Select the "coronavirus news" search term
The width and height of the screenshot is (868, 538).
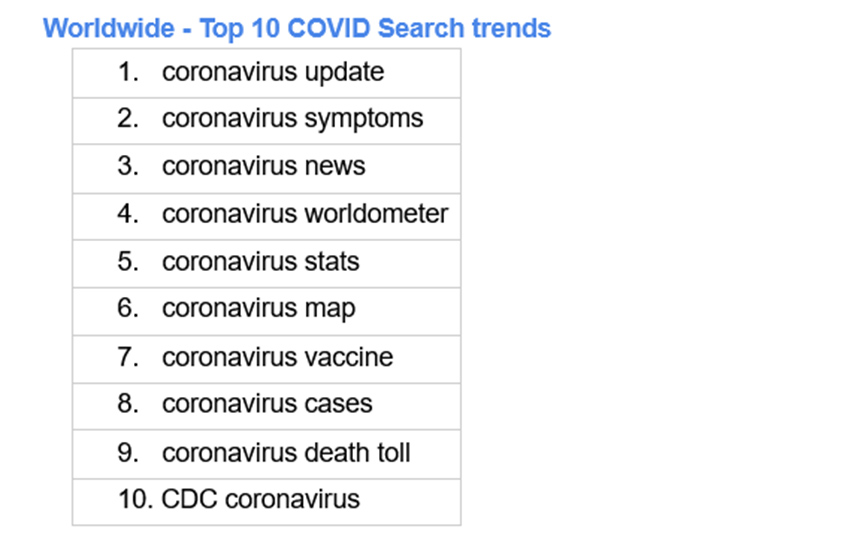coord(263,166)
